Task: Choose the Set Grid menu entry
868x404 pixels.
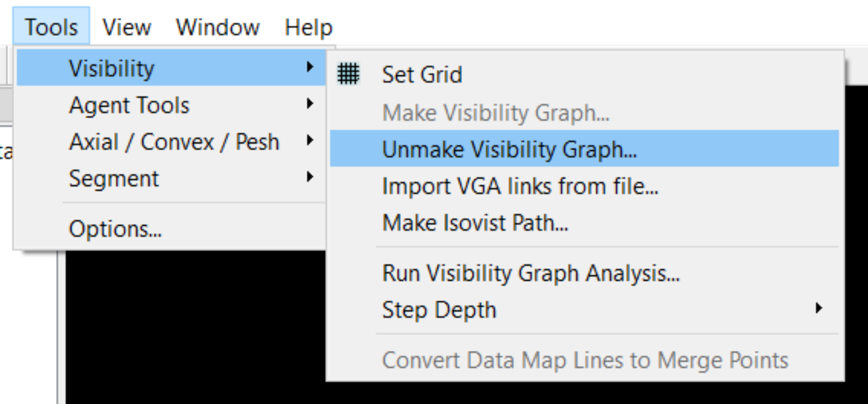Action: 422,75
